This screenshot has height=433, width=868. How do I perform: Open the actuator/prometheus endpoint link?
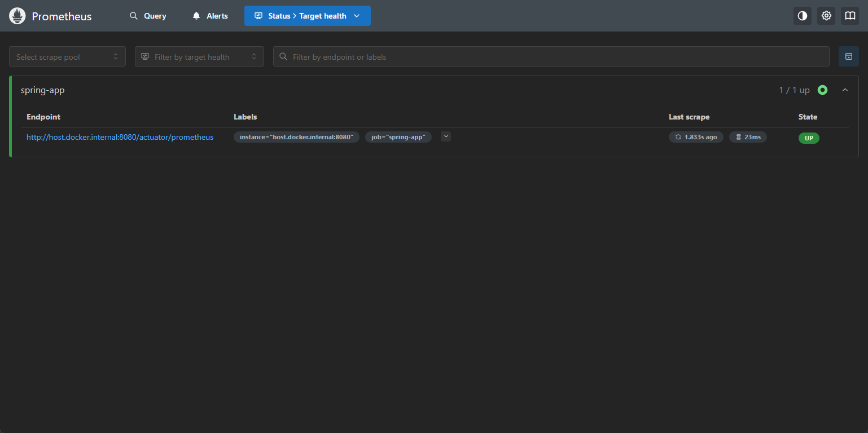pyautogui.click(x=120, y=137)
